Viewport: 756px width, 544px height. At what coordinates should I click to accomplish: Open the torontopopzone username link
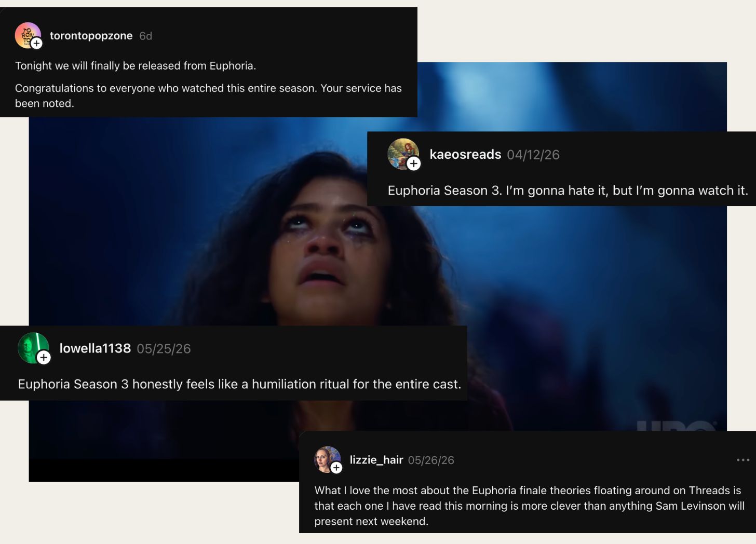[x=91, y=36]
